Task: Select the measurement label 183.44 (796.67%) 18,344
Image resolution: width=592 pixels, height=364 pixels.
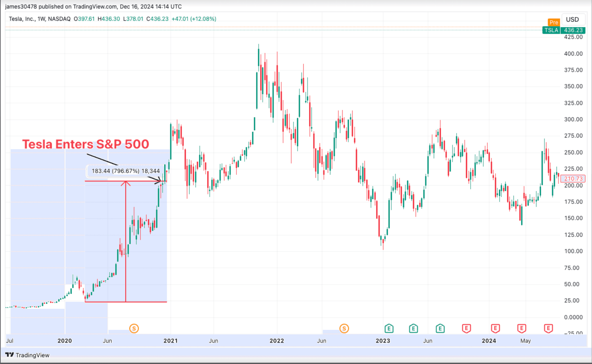Action: 126,171
